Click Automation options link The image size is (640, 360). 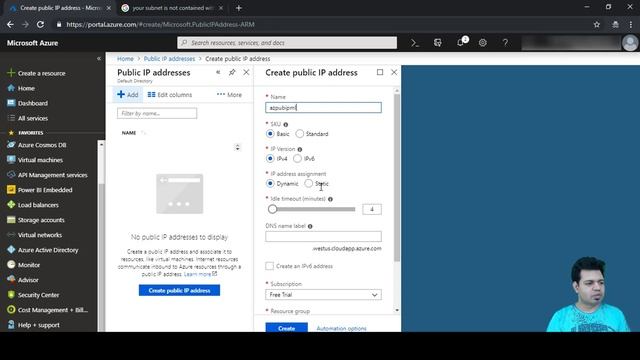click(x=342, y=328)
